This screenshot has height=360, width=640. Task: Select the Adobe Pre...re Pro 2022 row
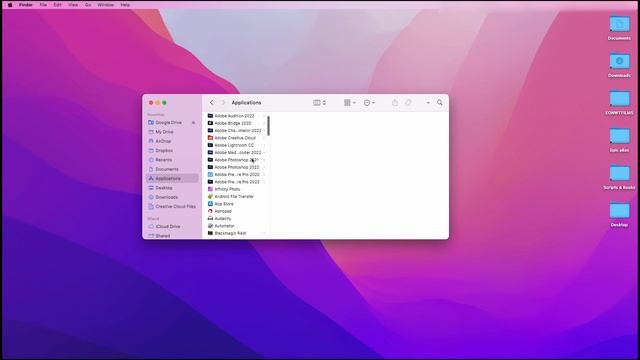[x=236, y=182]
